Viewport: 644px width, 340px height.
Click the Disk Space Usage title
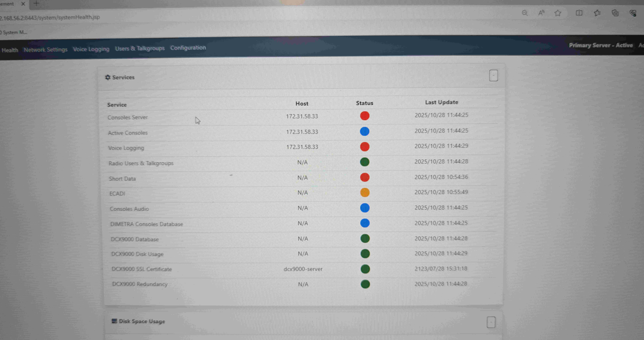coord(142,321)
